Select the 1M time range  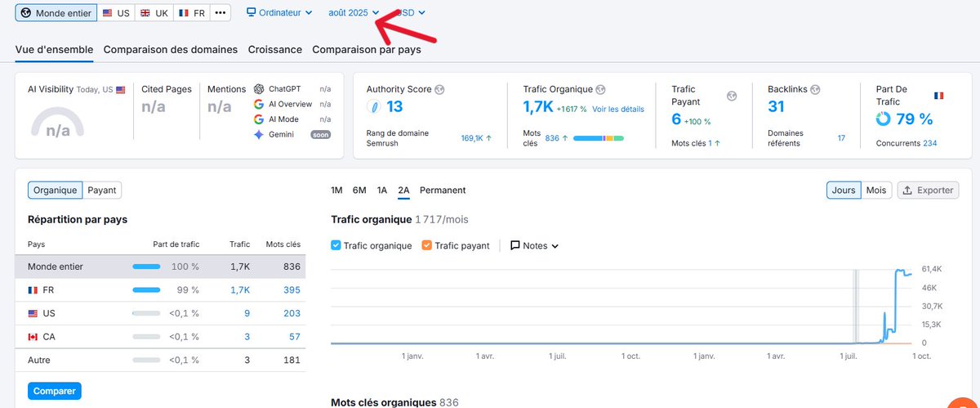coord(336,190)
